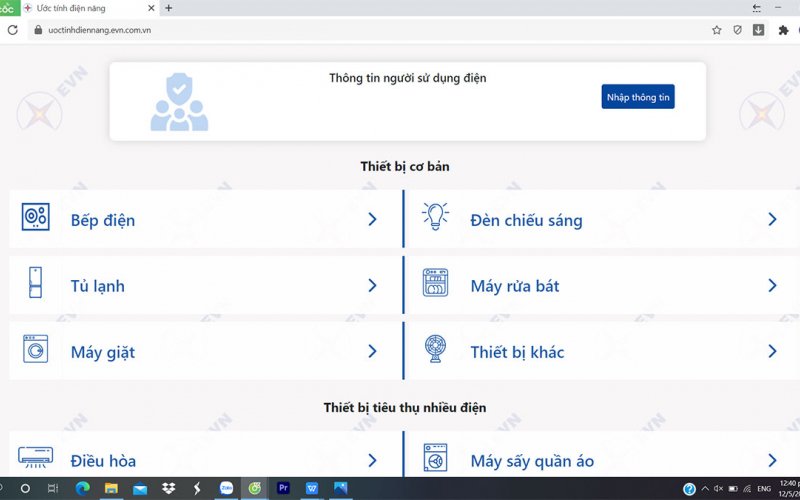Open Dropbox from the taskbar
Image resolution: width=800 pixels, height=500 pixels.
[168, 488]
